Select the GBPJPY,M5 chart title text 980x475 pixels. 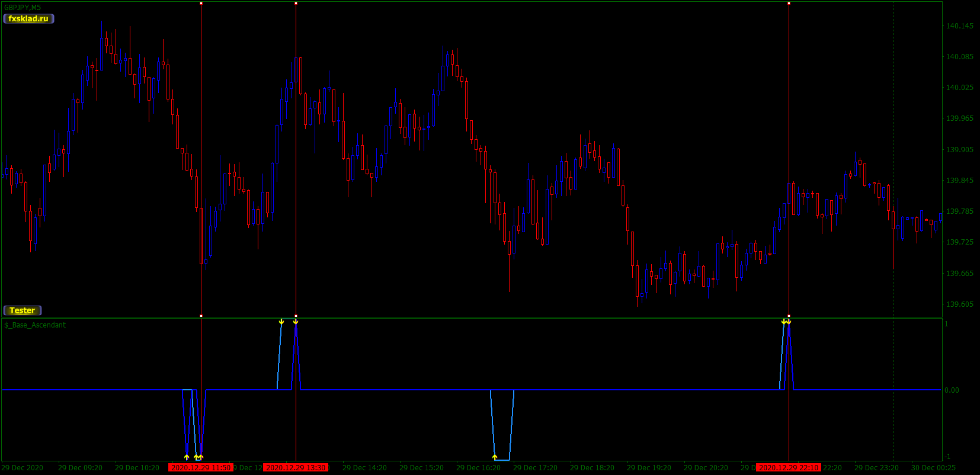coord(23,8)
